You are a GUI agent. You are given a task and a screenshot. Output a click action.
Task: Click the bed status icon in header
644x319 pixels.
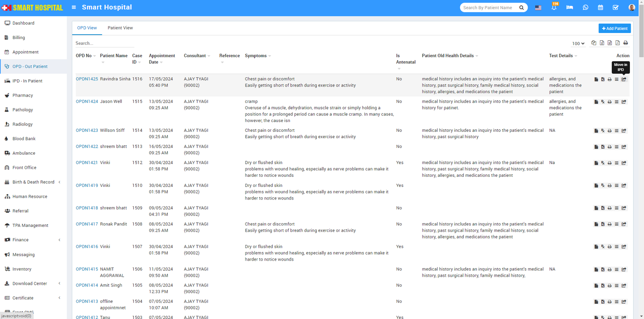pyautogui.click(x=570, y=8)
